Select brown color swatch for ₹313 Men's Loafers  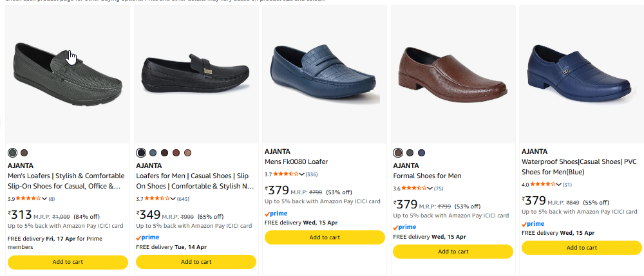point(24,152)
